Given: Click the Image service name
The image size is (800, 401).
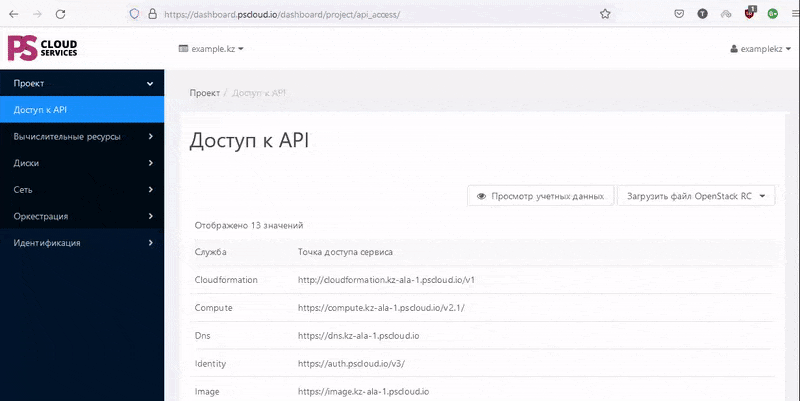Looking at the screenshot, I should 207,392.
